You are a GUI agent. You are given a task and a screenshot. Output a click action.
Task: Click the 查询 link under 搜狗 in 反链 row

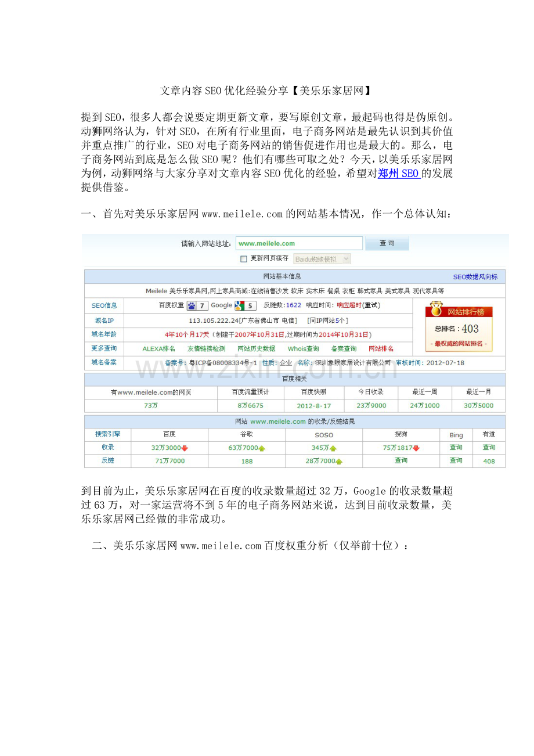[x=401, y=460]
